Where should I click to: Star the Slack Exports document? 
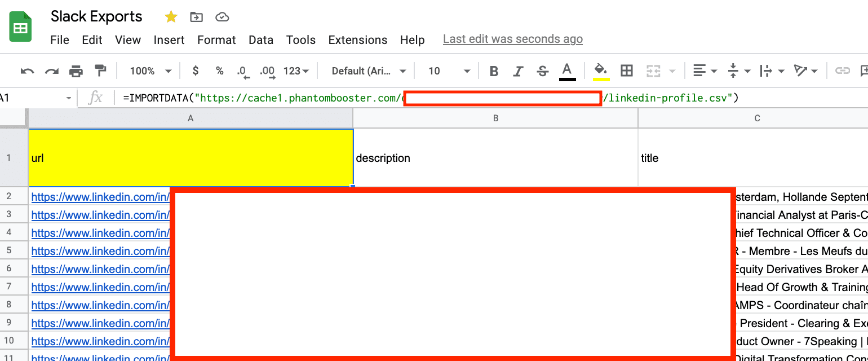171,17
